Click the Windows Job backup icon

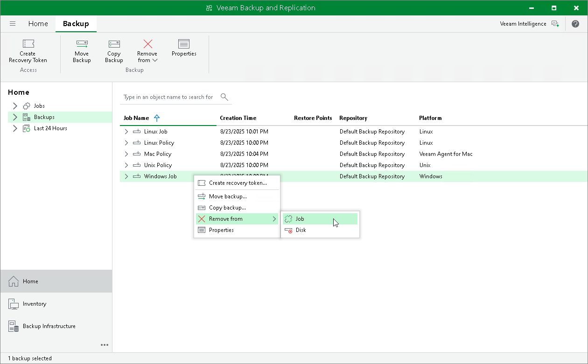coord(137,176)
